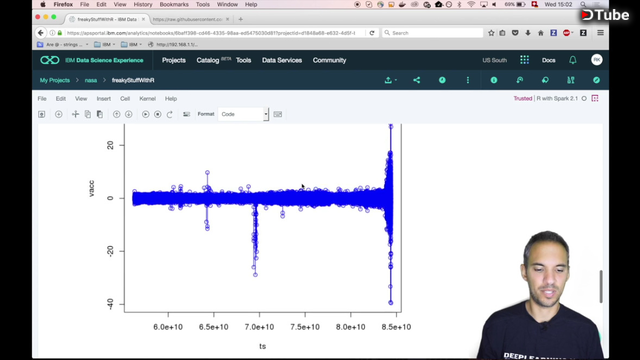Open the Firefox hamburger menu

coord(600,33)
